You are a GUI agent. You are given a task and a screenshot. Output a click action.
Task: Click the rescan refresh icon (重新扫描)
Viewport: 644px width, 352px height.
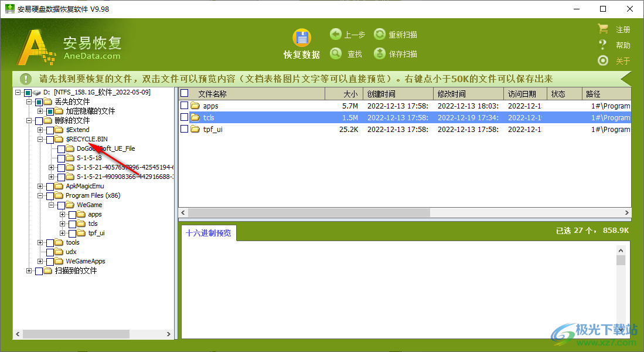point(380,34)
